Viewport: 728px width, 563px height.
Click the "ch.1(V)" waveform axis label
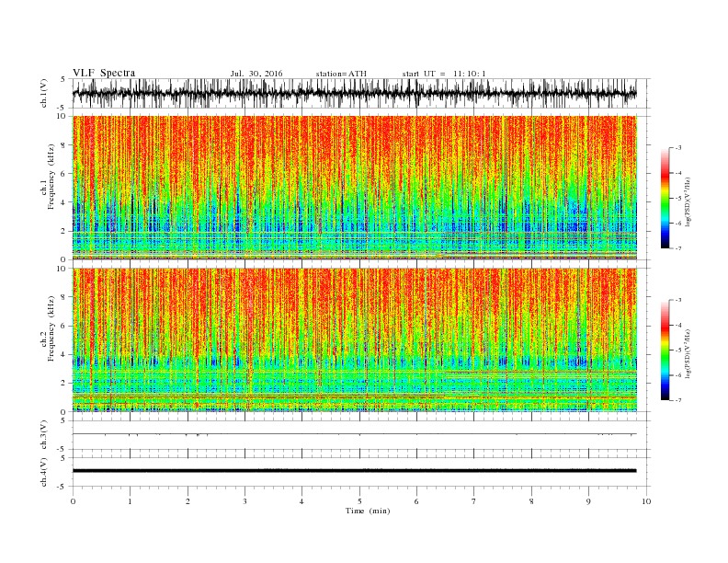43,93
